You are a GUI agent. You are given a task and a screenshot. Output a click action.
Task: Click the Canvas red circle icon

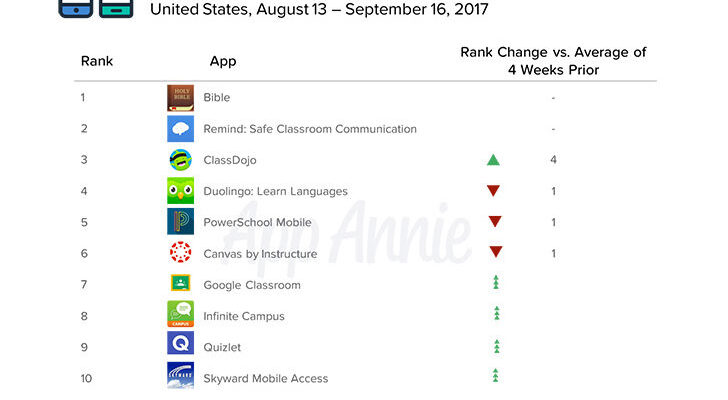pyautogui.click(x=181, y=253)
